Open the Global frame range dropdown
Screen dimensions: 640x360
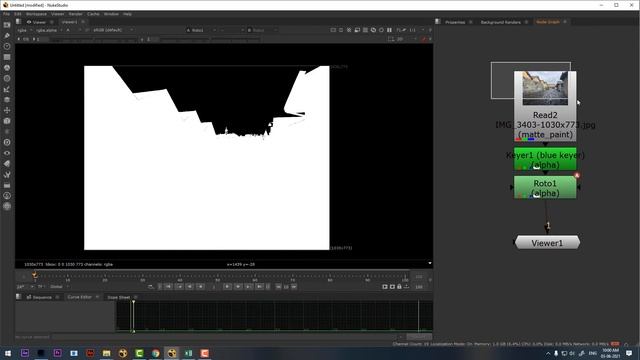pyautogui.click(x=60, y=287)
